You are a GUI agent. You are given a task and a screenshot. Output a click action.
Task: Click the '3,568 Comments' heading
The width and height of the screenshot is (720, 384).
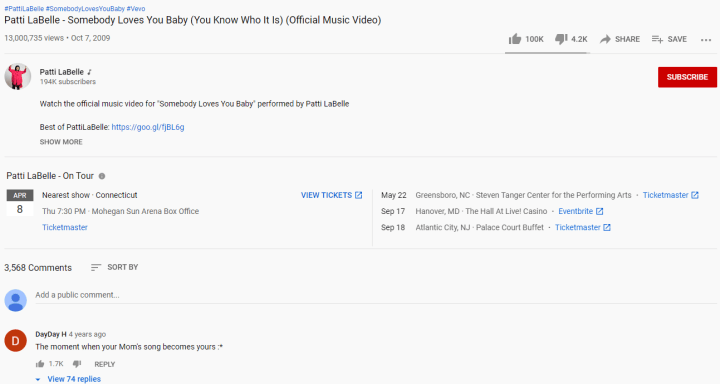[x=38, y=268]
